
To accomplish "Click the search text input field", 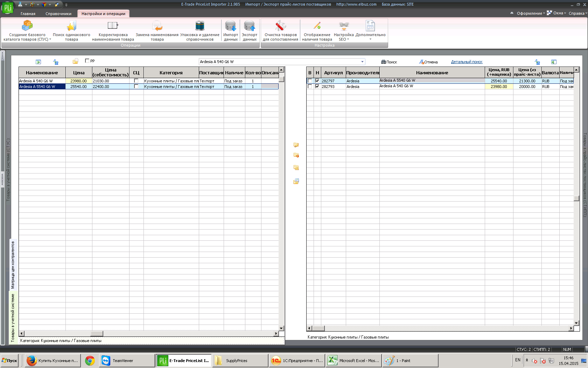I will coord(279,62).
